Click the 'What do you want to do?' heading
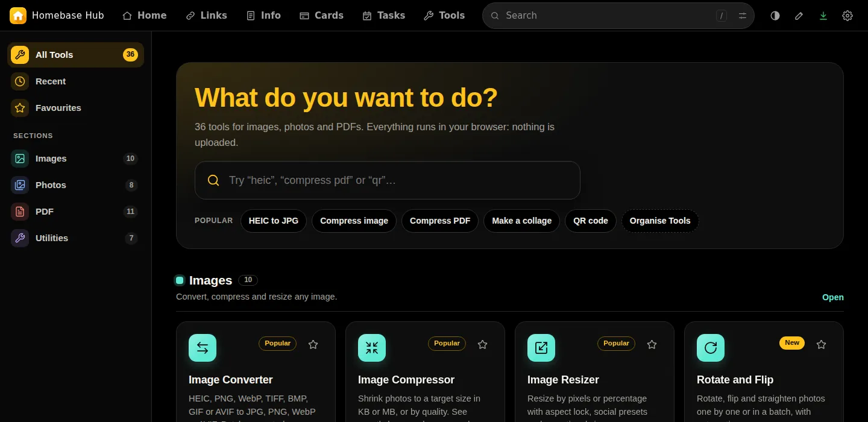 tap(346, 98)
